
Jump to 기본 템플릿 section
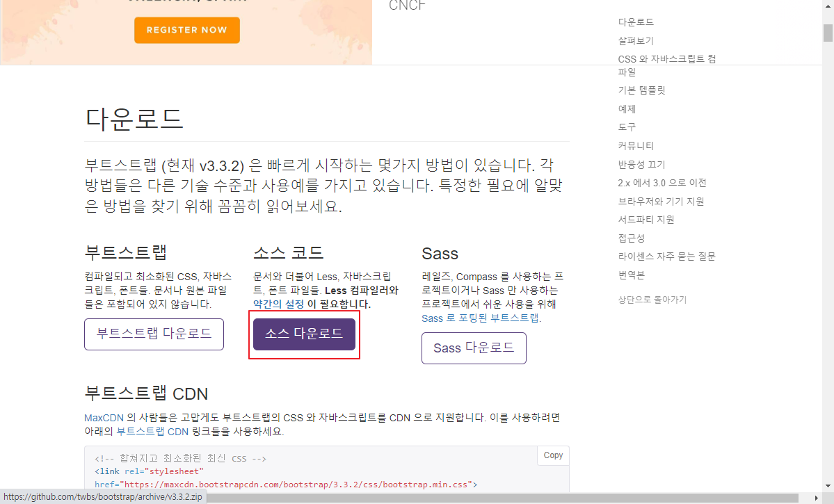[641, 90]
